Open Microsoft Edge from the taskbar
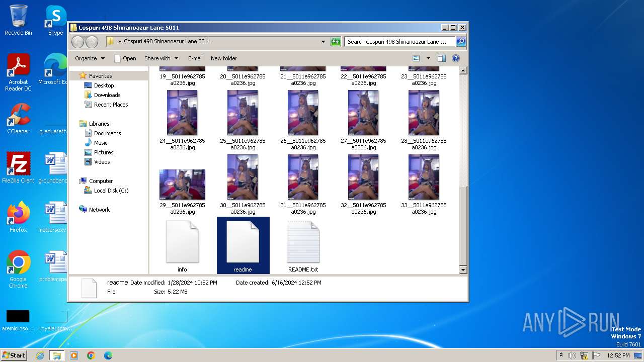 click(x=108, y=355)
